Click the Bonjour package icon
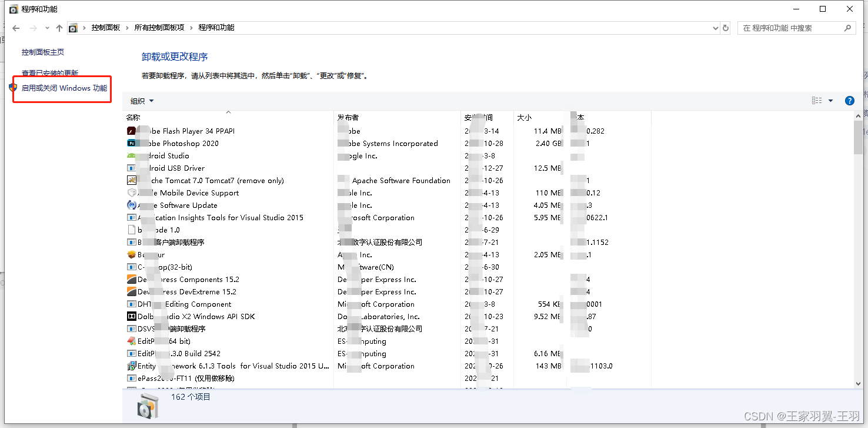The width and height of the screenshot is (868, 428). 132,255
